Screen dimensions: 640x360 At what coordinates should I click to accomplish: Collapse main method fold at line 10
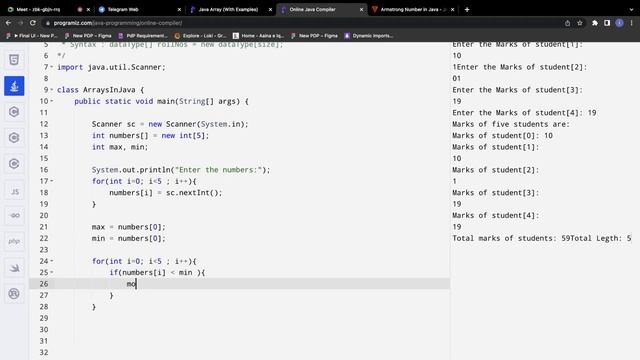52,101
